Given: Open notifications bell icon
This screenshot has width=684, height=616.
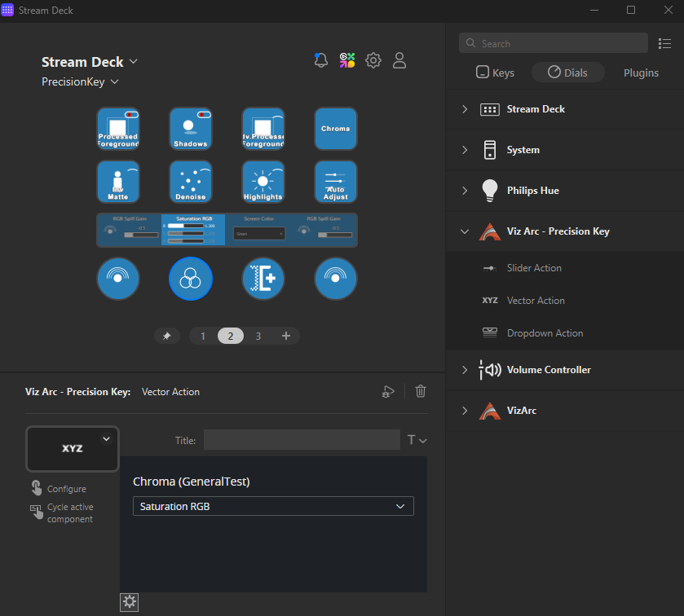Looking at the screenshot, I should point(321,60).
